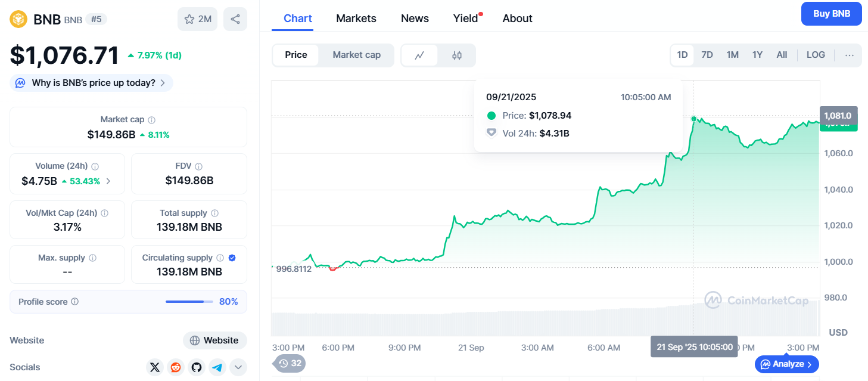Click the info icon beside Profile score

[74, 302]
